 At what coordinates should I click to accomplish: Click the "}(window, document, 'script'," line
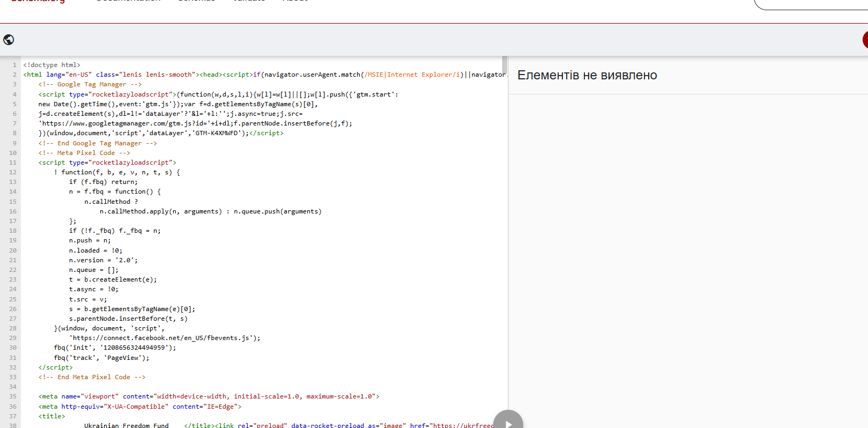click(x=109, y=328)
